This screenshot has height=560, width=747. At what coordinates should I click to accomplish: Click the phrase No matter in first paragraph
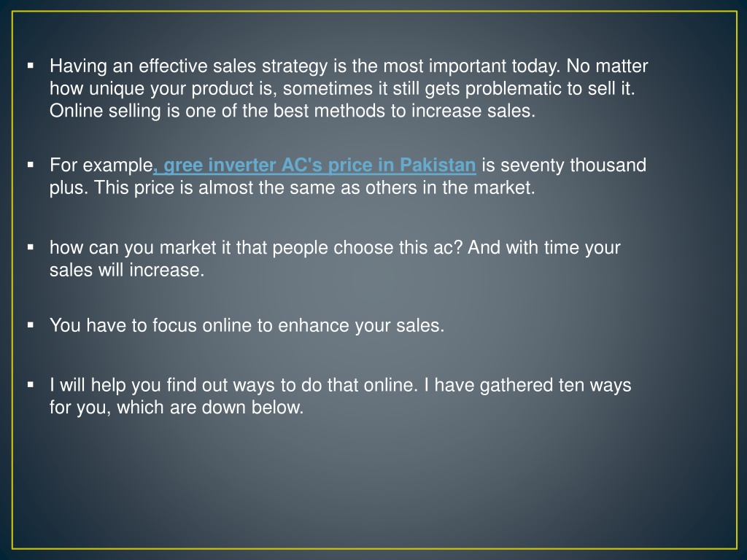pos(607,66)
